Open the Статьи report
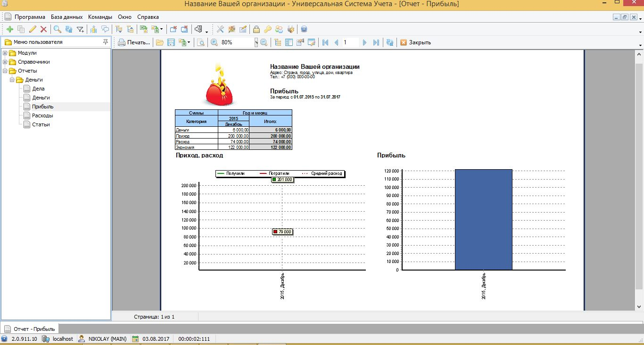The width and height of the screenshot is (644, 345). point(41,124)
